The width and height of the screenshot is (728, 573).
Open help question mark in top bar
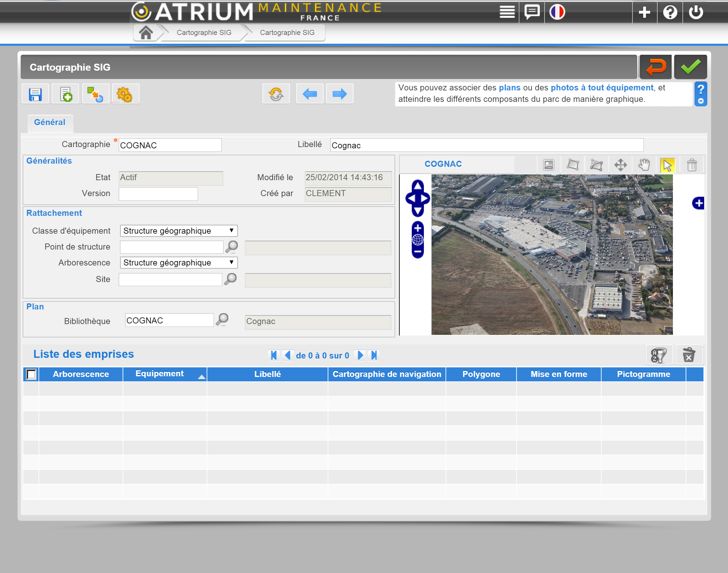pyautogui.click(x=670, y=12)
